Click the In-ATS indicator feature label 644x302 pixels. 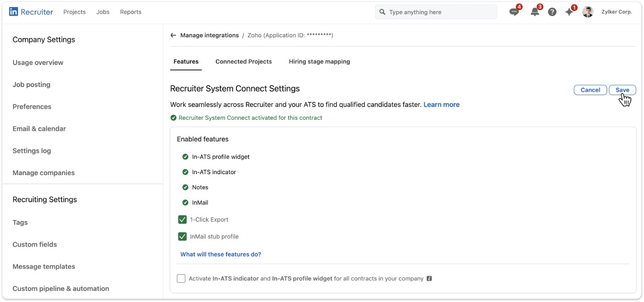(214, 172)
